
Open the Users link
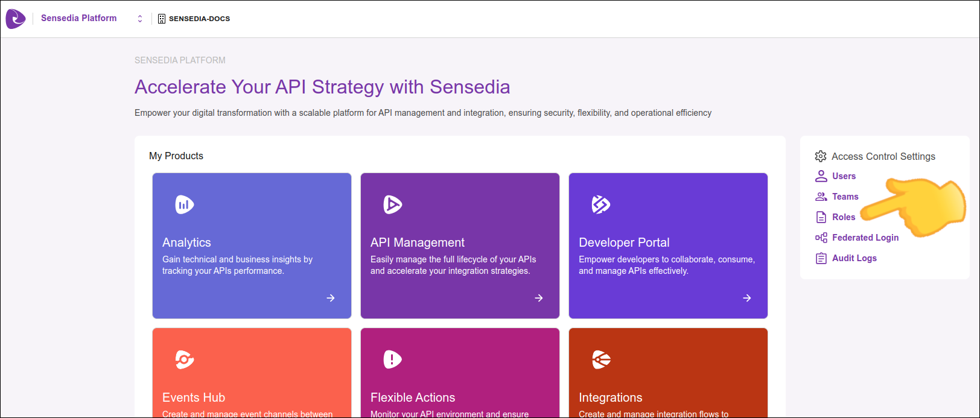point(844,176)
